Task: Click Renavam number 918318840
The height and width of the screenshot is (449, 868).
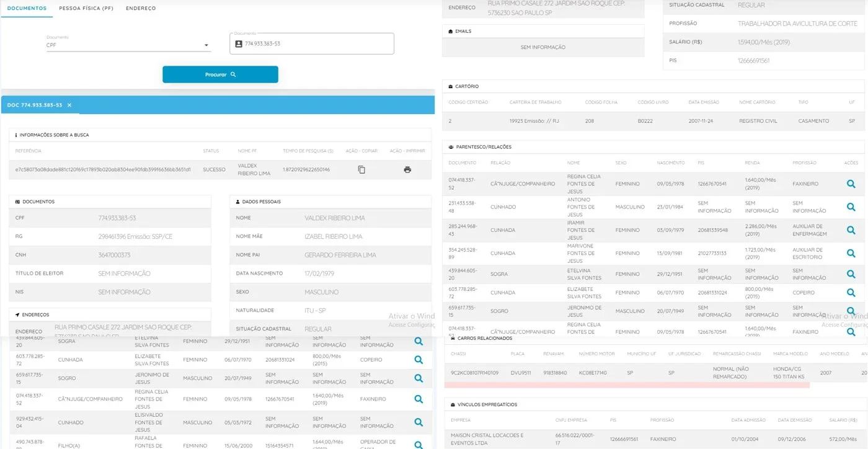Action: pyautogui.click(x=555, y=373)
